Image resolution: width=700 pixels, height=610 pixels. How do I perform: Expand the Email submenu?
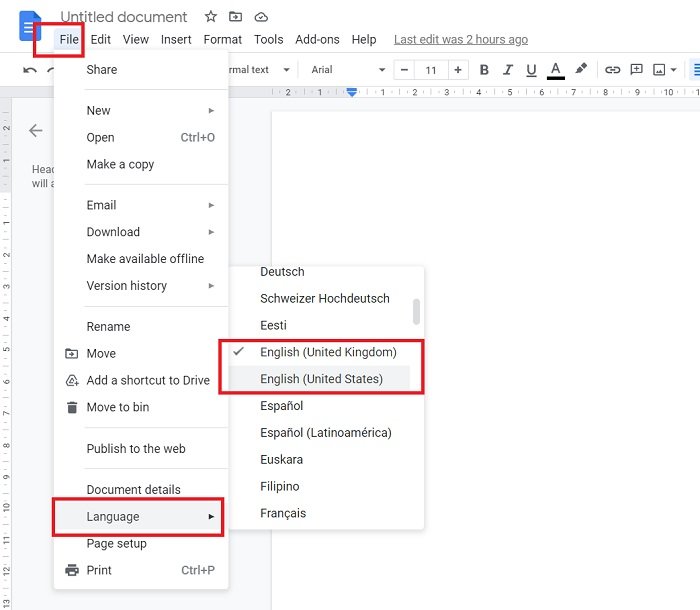141,205
